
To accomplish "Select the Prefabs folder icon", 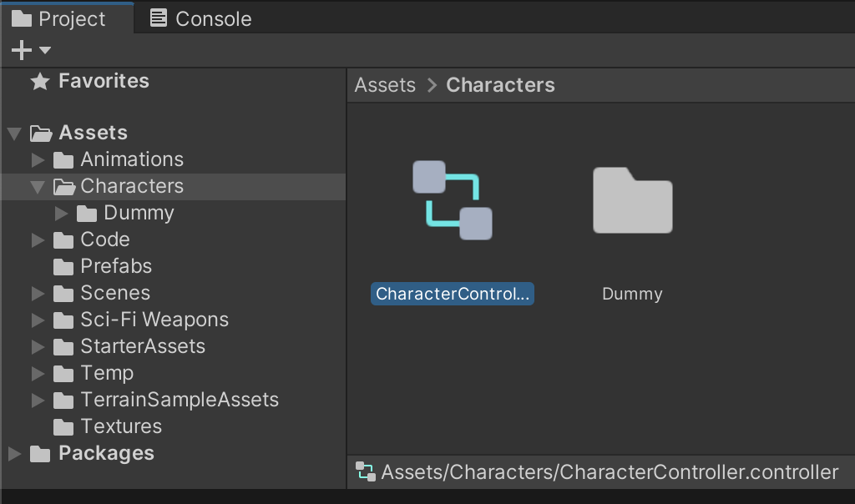I will click(63, 267).
